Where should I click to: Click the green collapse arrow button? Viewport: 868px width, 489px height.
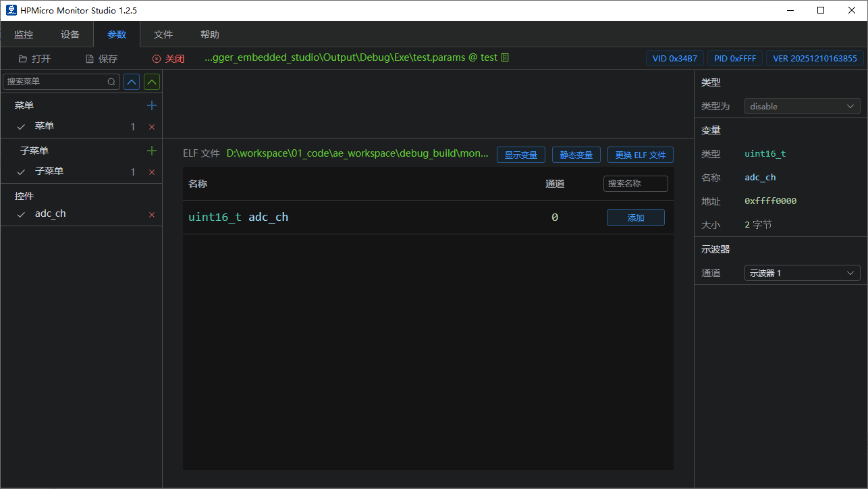point(153,82)
